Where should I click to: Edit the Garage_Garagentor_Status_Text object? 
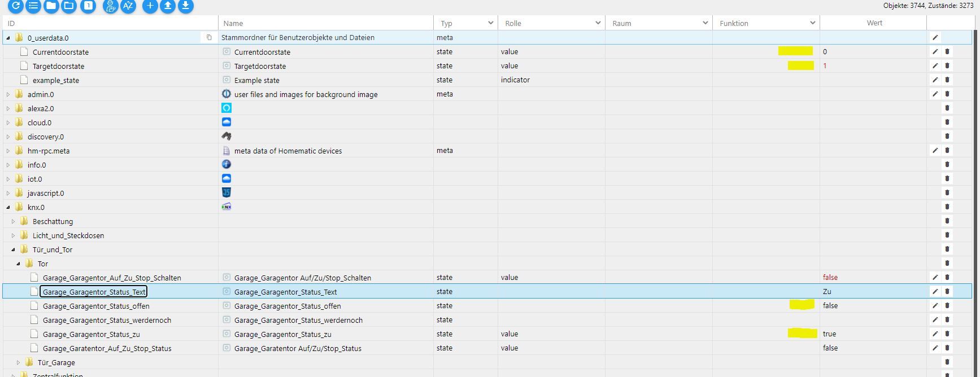[x=935, y=292]
